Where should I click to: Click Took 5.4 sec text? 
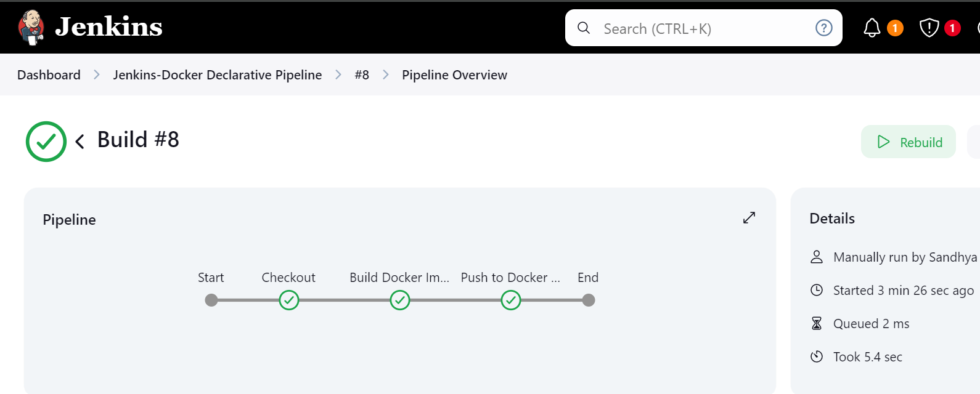tap(867, 357)
